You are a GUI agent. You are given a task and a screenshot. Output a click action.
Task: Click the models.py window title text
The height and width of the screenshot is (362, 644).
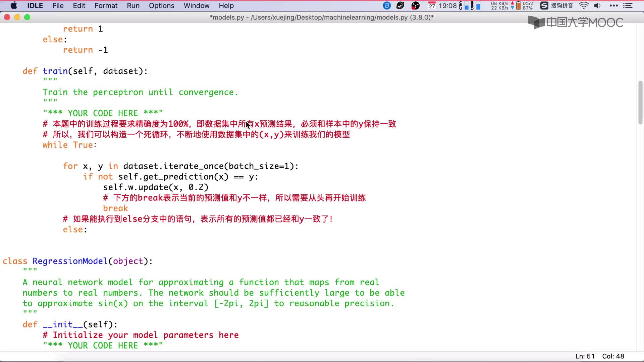(322, 17)
